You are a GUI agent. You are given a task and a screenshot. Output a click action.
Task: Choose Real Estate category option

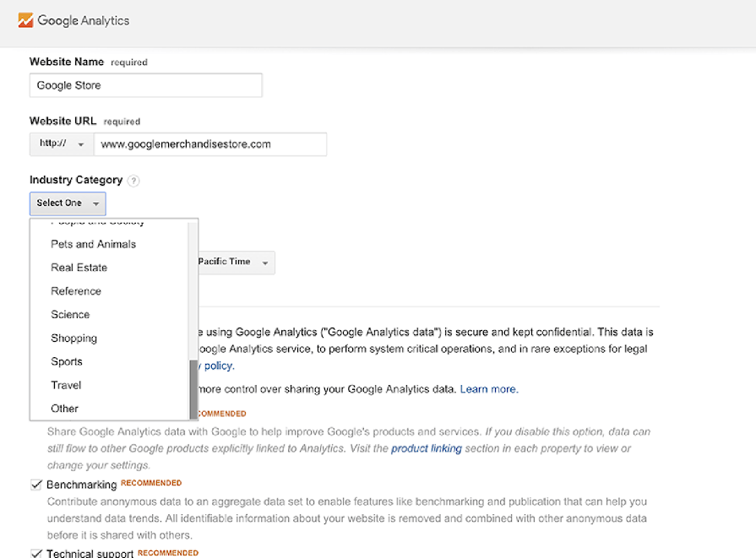(79, 268)
